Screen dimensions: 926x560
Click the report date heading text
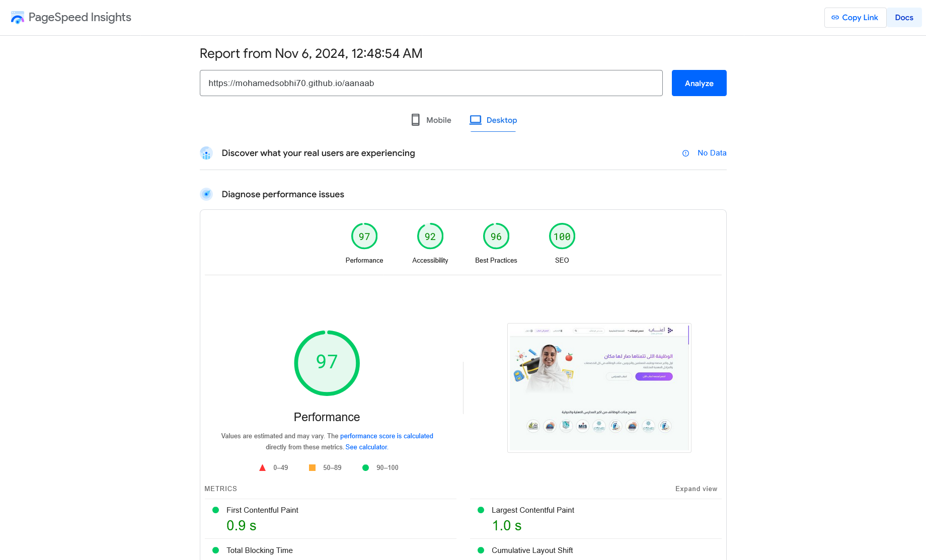point(311,53)
